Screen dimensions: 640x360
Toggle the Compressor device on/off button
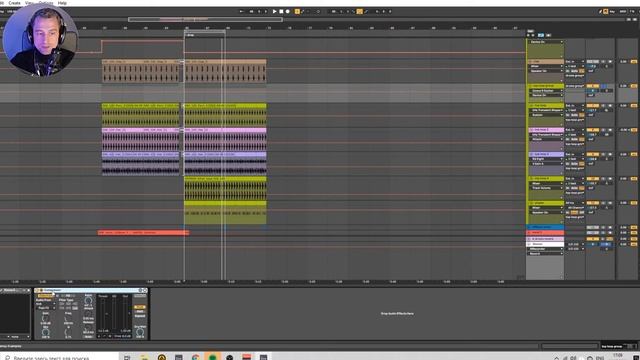point(36,290)
